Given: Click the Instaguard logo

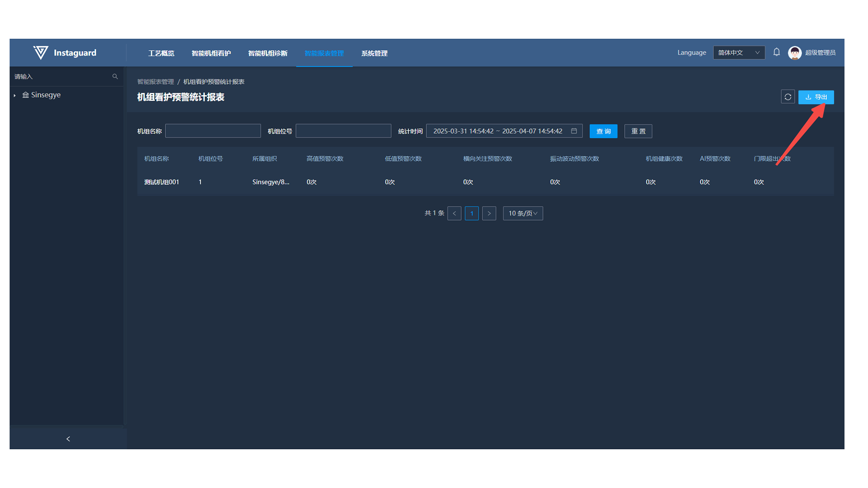Looking at the screenshot, I should [65, 53].
